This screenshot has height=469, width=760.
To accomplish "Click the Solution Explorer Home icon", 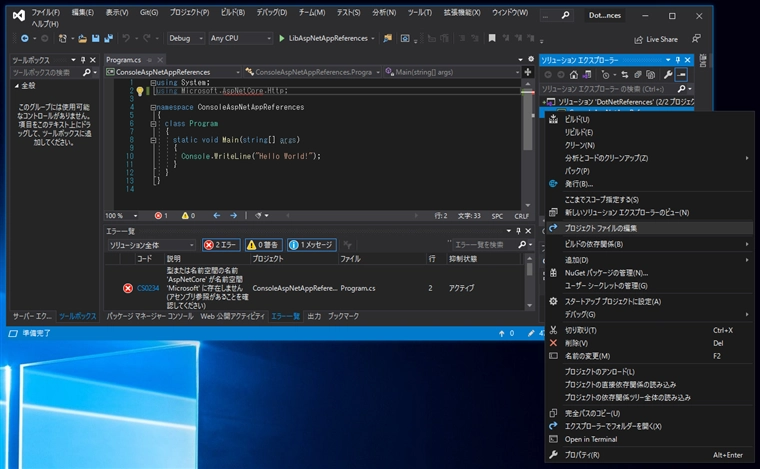I will pos(574,75).
